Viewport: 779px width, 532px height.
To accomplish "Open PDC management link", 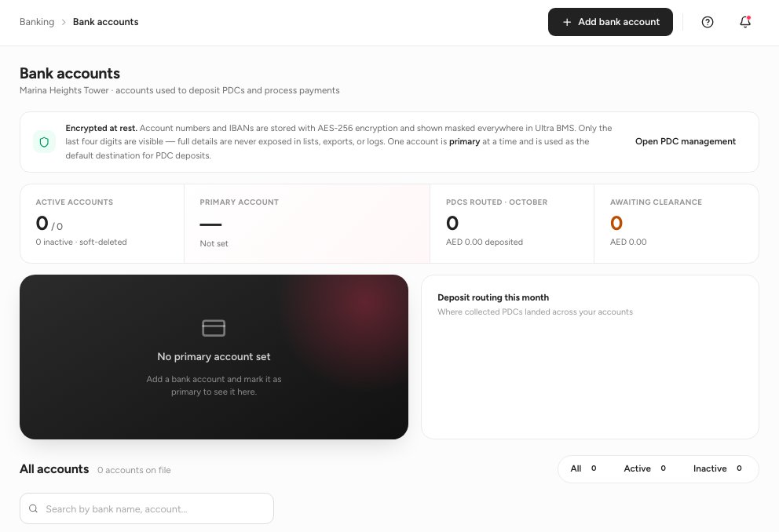I will click(685, 141).
